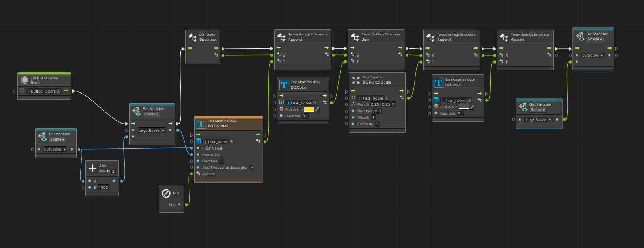Click the Get Variable curScore node icon
The width and height of the screenshot is (644, 248).
(x=43, y=137)
